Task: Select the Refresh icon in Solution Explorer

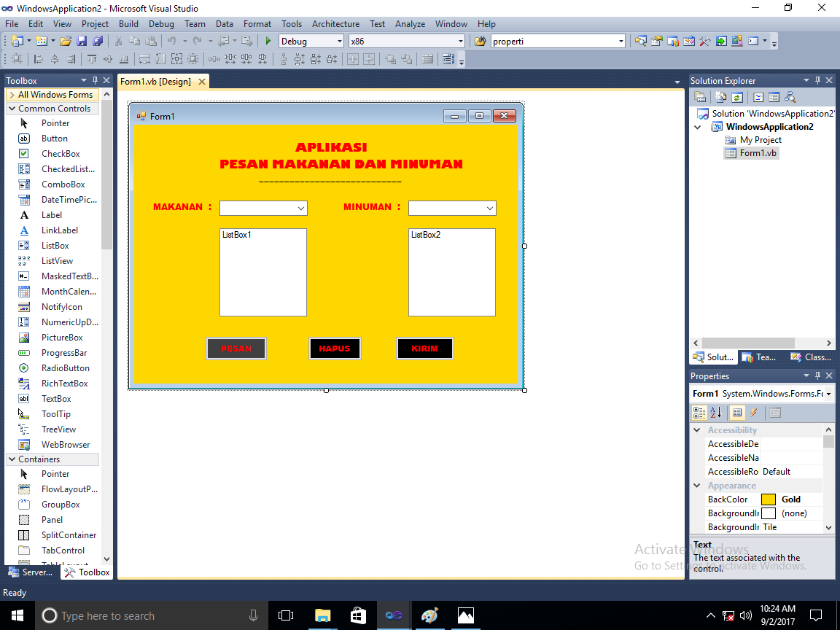Action: 737,97
